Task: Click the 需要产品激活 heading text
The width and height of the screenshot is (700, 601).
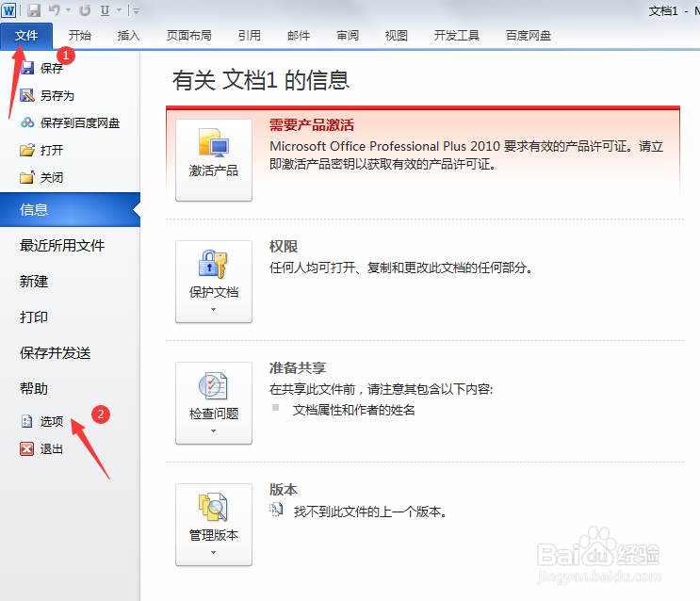Action: [x=311, y=125]
